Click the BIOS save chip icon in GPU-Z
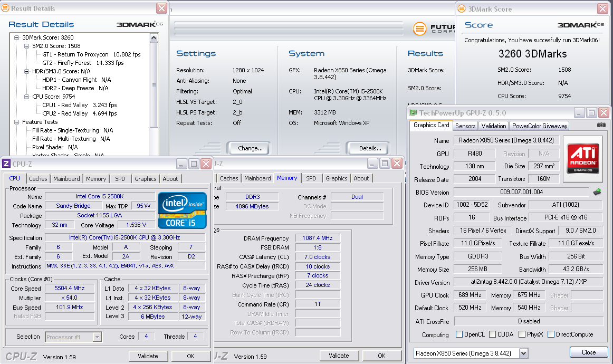The height and width of the screenshot is (364, 613). [x=597, y=191]
